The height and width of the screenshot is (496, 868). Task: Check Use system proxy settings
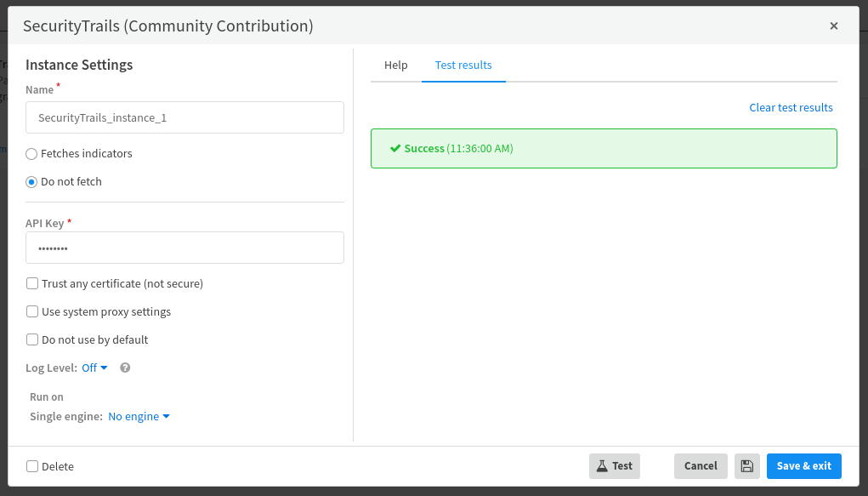(32, 311)
